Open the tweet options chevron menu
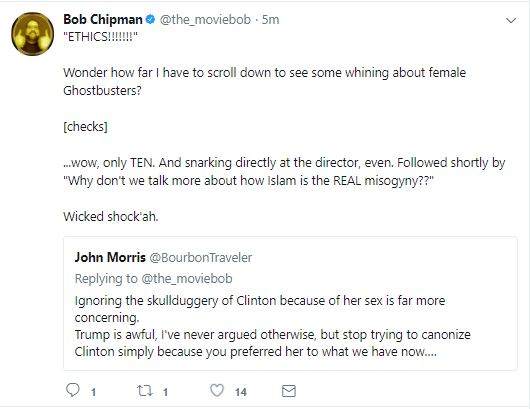 (x=511, y=21)
